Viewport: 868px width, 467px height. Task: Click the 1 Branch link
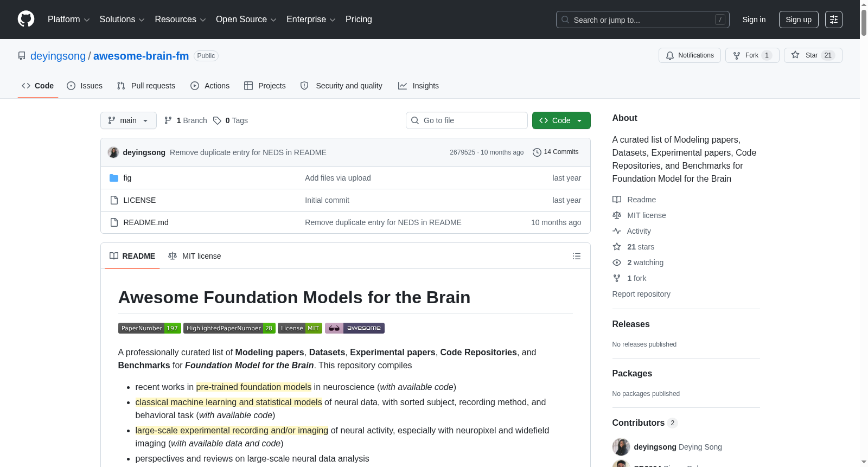(186, 120)
